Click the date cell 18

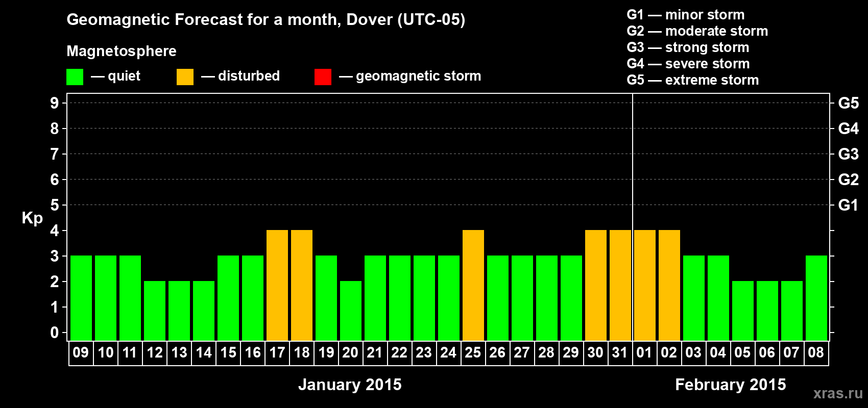pyautogui.click(x=301, y=353)
